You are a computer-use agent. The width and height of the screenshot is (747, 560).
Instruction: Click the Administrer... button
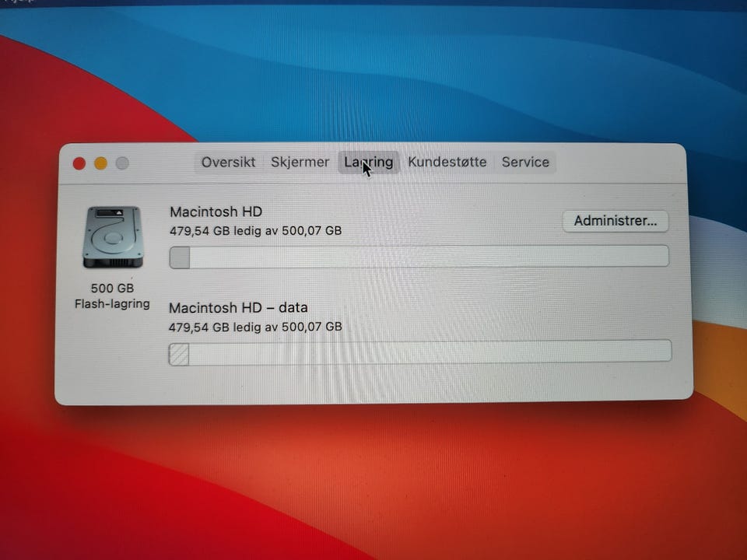coord(615,222)
